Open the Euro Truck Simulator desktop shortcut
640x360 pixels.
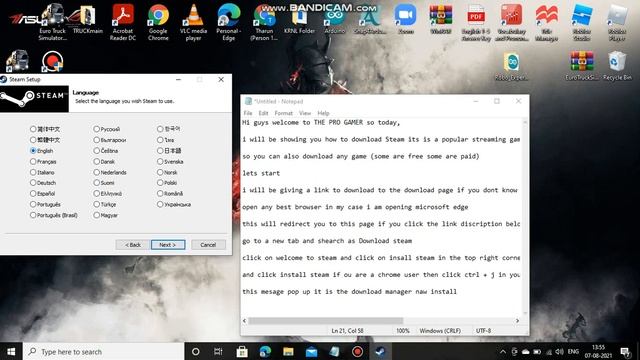(52, 22)
